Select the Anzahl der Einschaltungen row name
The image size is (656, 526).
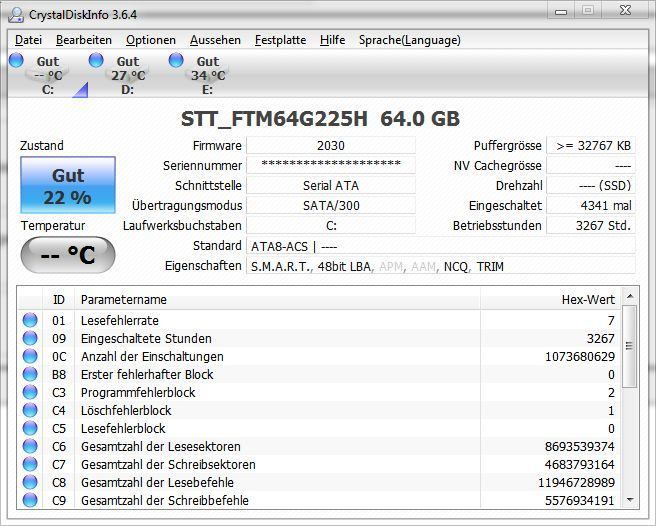[x=152, y=357]
